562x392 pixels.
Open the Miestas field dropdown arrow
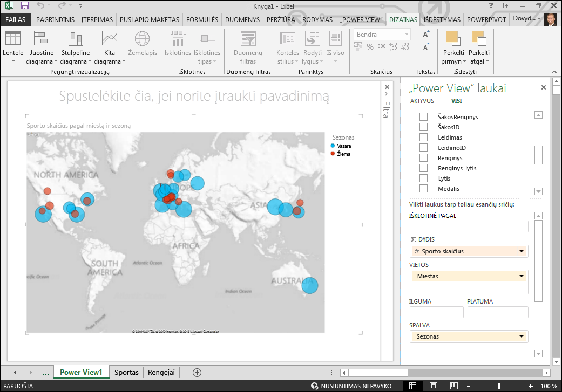click(522, 276)
